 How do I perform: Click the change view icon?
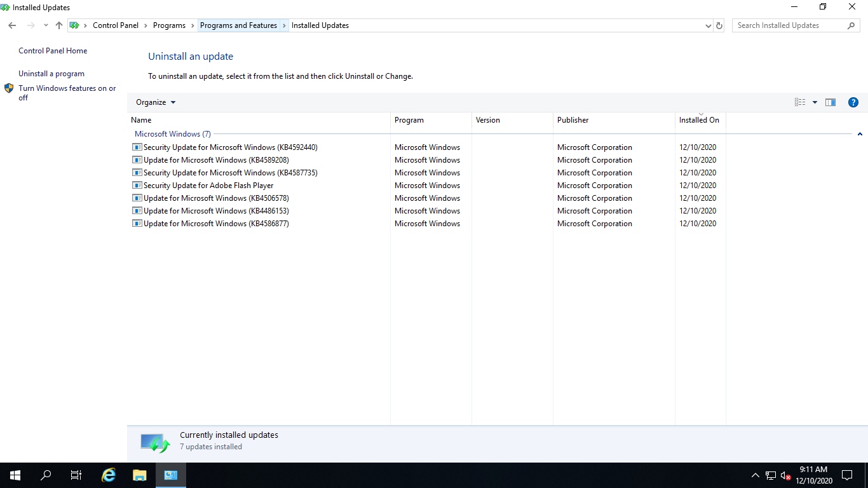coord(800,102)
